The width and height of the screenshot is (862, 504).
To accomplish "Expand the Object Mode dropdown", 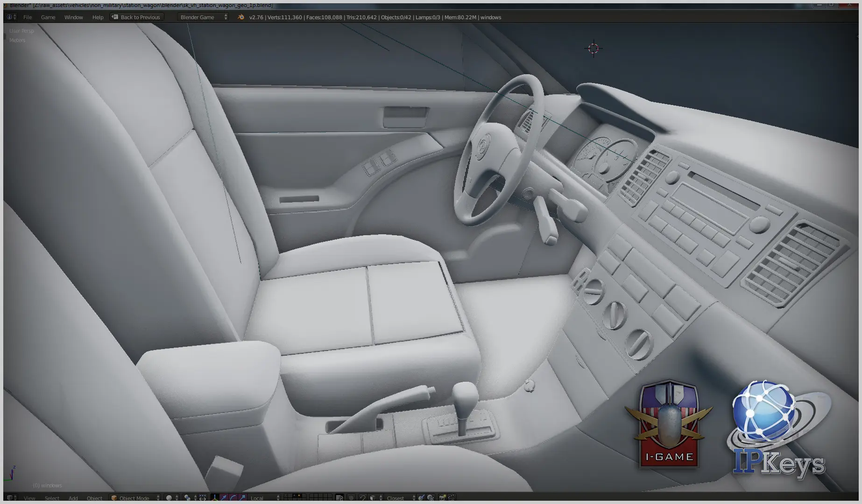I will pyautogui.click(x=135, y=498).
